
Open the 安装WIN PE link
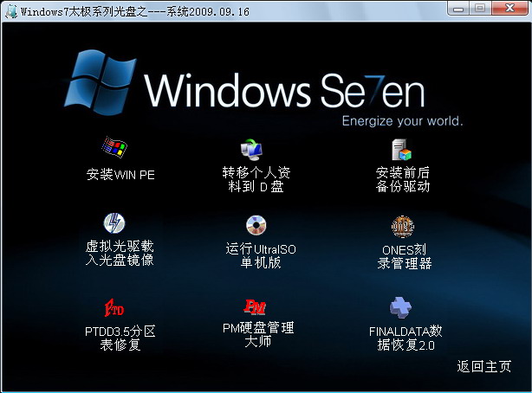[x=120, y=175]
